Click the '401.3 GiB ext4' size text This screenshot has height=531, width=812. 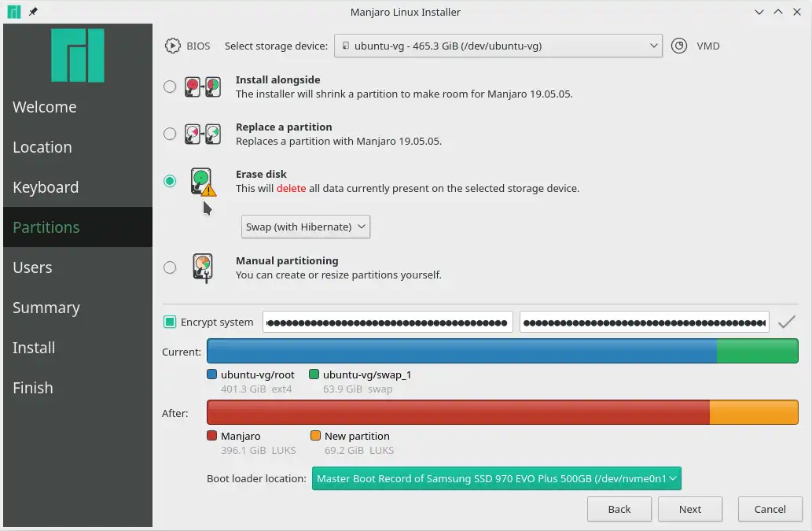tap(256, 389)
